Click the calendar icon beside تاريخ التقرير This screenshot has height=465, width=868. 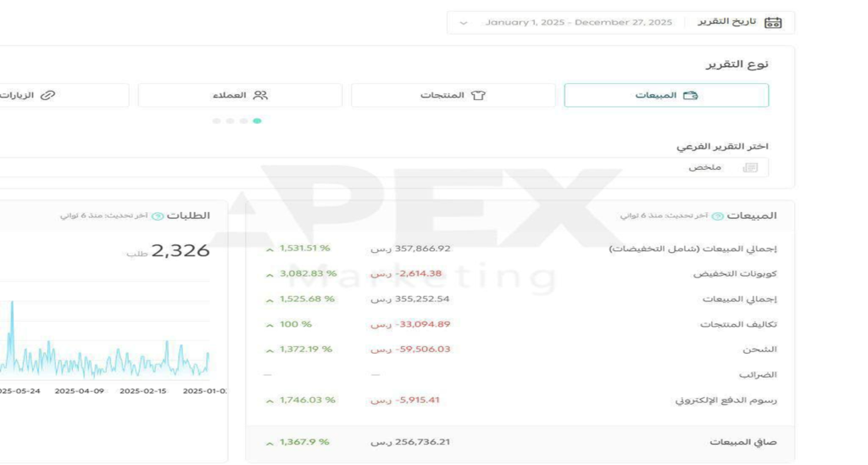(772, 22)
